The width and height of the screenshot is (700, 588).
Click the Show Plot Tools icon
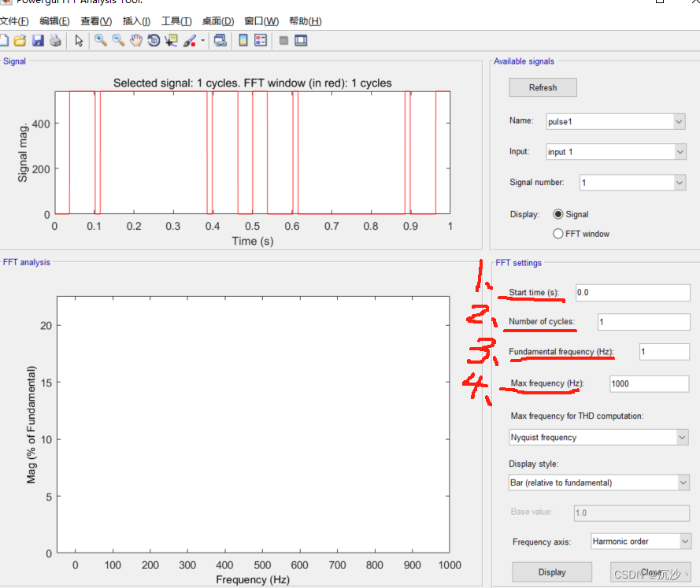[x=301, y=41]
